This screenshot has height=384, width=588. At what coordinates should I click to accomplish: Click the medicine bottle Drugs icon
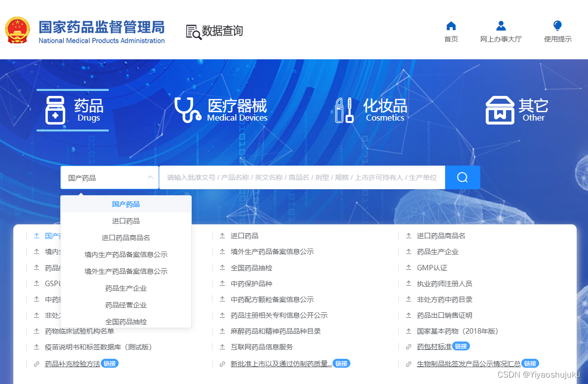tap(55, 110)
